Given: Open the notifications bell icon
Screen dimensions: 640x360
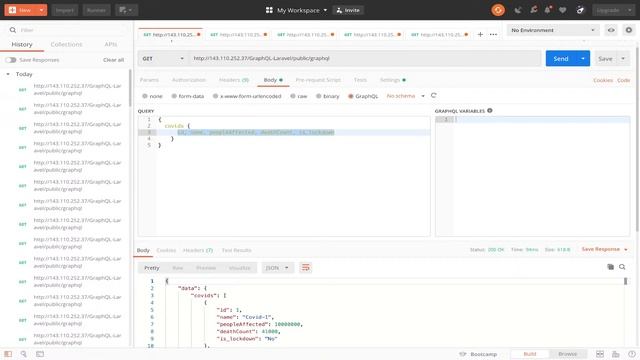Looking at the screenshot, I should click(548, 10).
